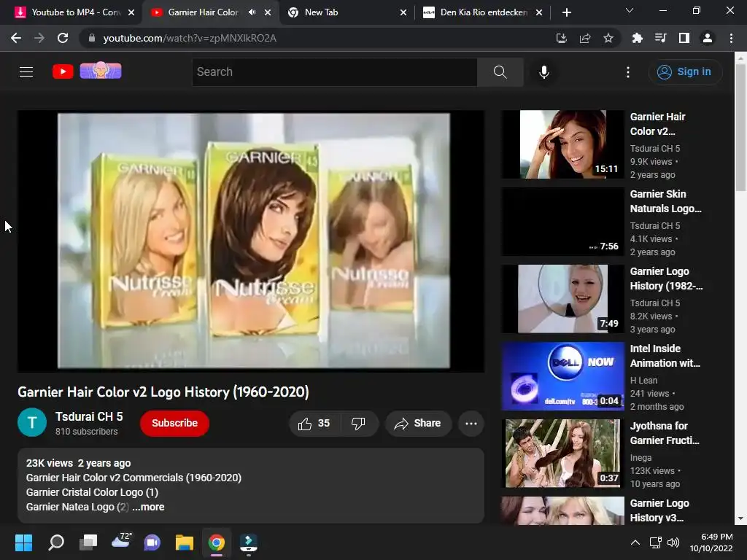Subscribe to Tsdurai CH 5
This screenshot has width=747, height=560.
pyautogui.click(x=174, y=424)
